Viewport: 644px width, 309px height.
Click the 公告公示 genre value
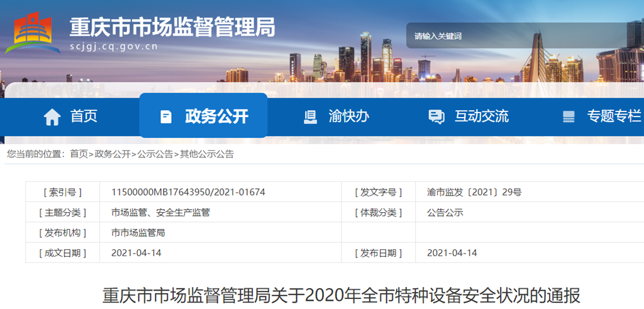pyautogui.click(x=445, y=213)
